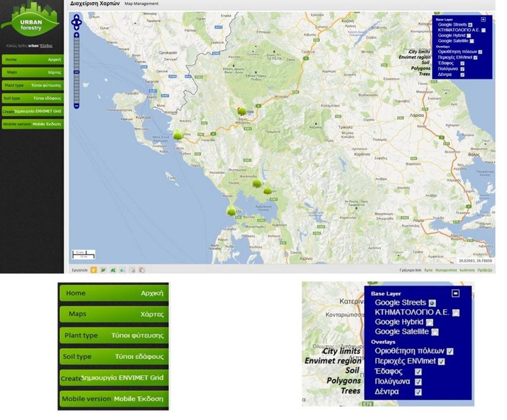The width and height of the screenshot is (507, 420).
Task: Open Maps (Χάρτες) in the sidebar menu
Action: tap(33, 72)
